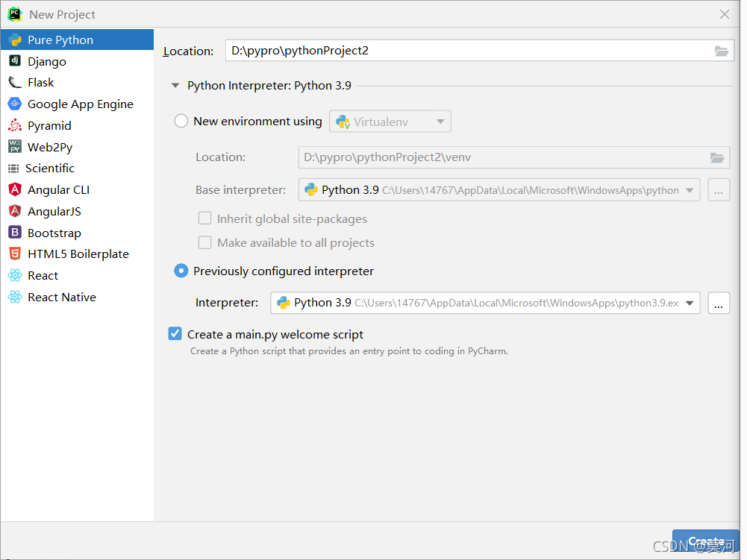The image size is (747, 560).
Task: Select the AngularJS entry
Action: tap(77, 211)
